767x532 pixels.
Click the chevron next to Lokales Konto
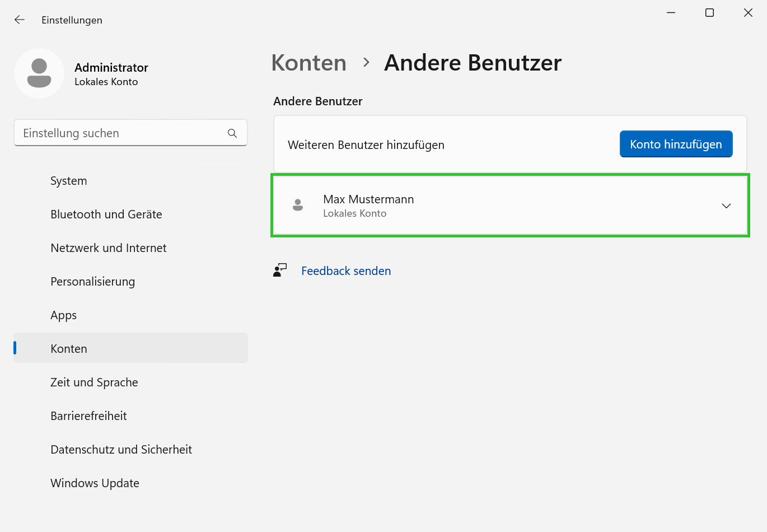coord(726,206)
